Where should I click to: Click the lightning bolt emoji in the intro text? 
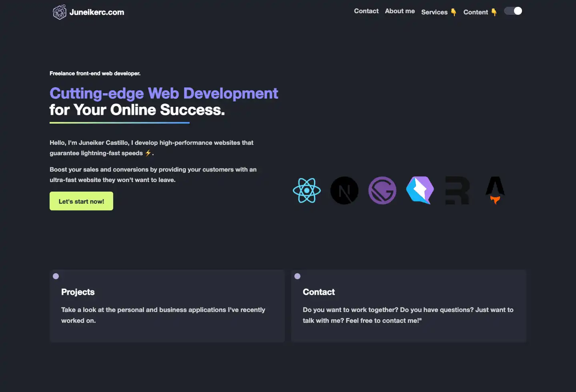(148, 153)
